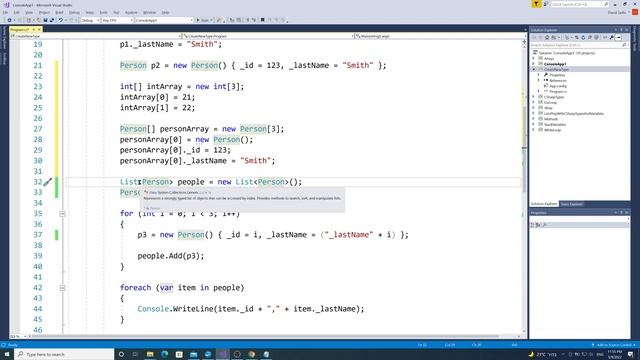Click the Cortana circle taskbar icon
640x360 pixels.
tap(121, 354)
